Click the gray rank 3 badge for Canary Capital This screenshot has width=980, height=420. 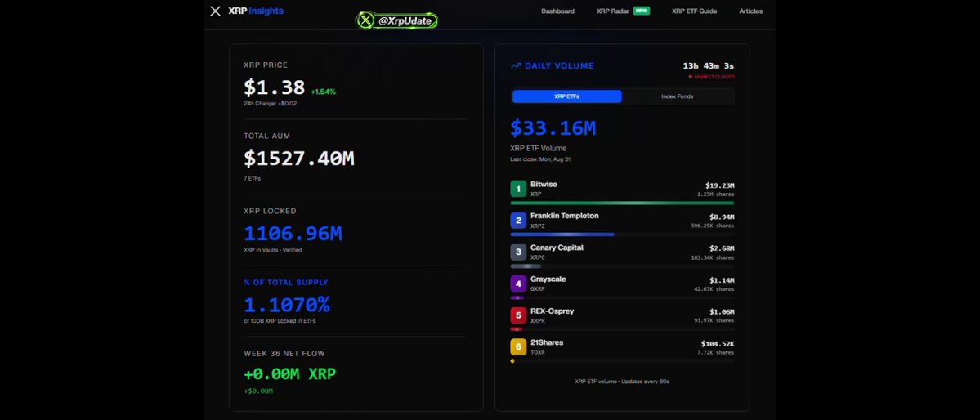click(x=518, y=252)
